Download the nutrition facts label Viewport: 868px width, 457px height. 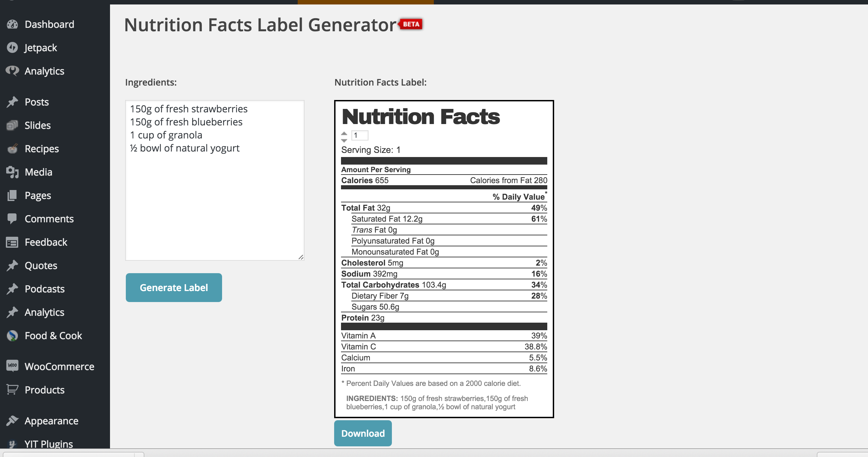[x=363, y=433]
